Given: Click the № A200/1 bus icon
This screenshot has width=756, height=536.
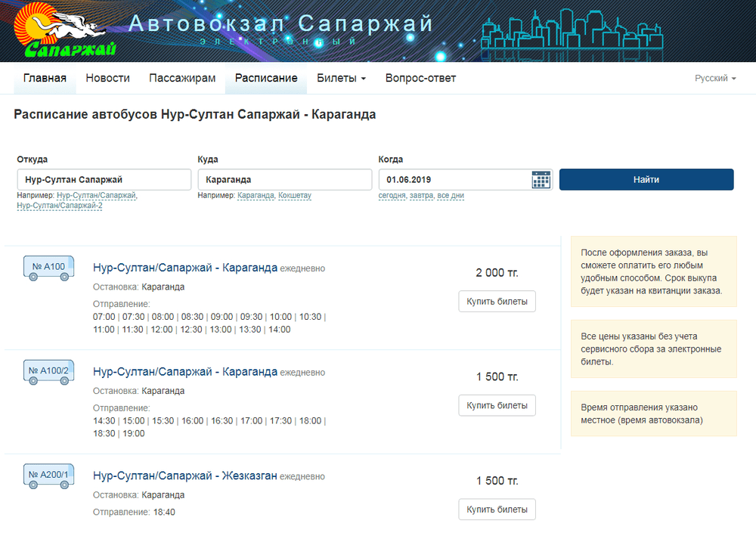Looking at the screenshot, I should click(x=48, y=476).
